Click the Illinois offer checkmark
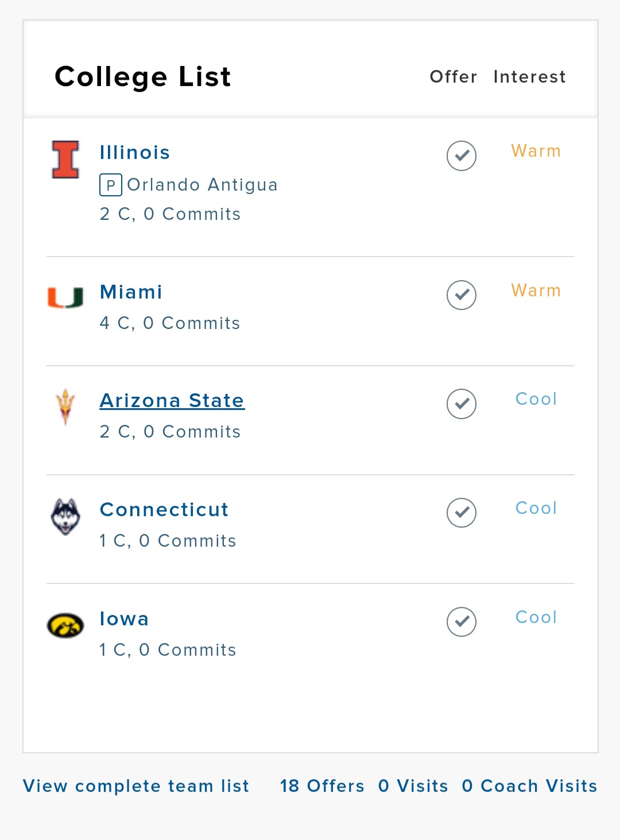This screenshot has height=840, width=620. coord(462,156)
